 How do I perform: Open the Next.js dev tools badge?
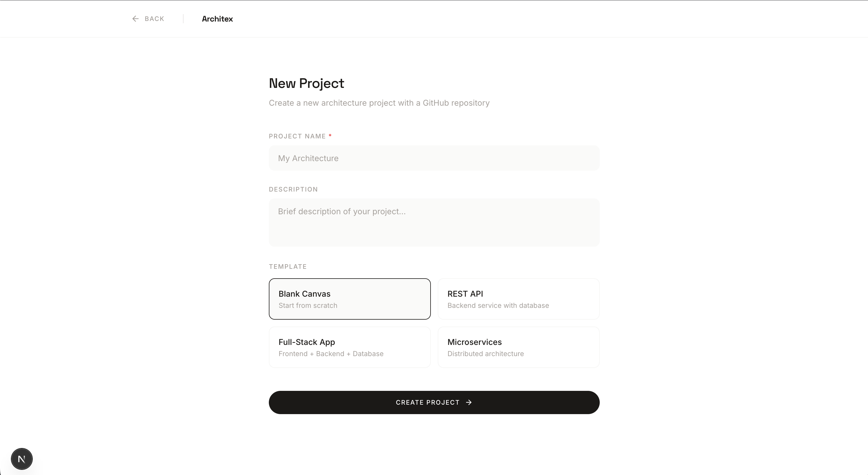(22, 459)
